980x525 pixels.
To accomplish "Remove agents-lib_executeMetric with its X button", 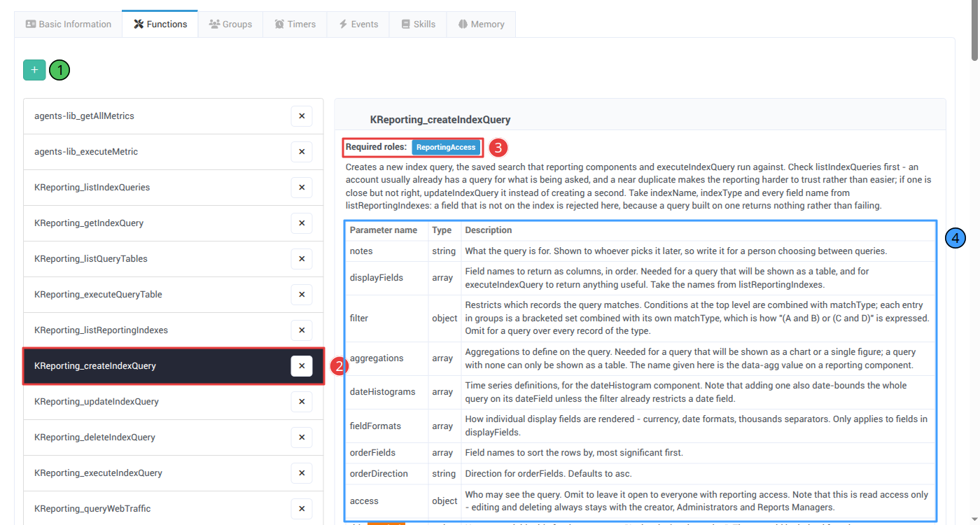I will click(x=302, y=152).
